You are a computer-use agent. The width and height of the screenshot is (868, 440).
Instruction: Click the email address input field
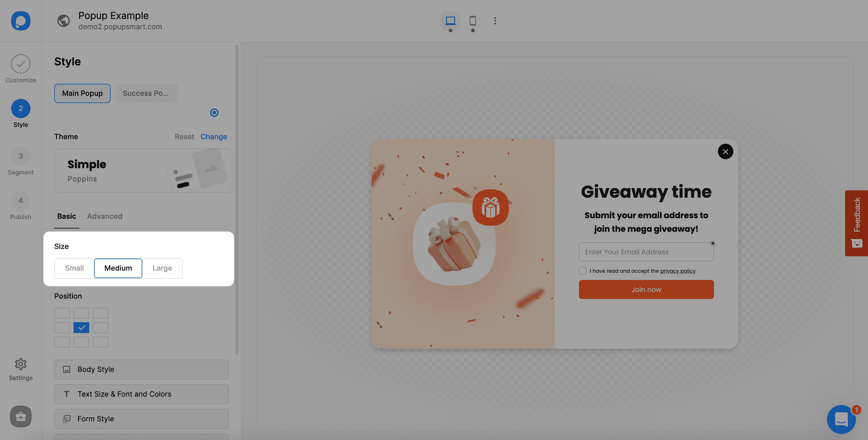click(646, 251)
